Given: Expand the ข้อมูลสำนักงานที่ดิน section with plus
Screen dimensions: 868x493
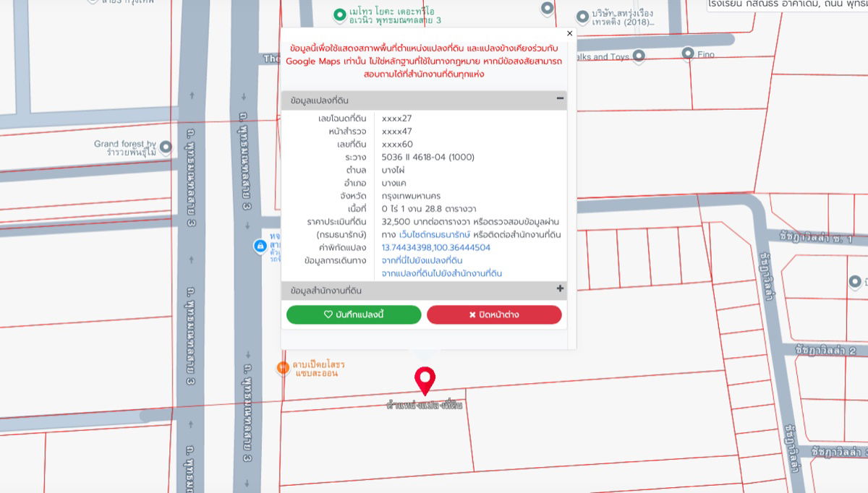Looking at the screenshot, I should 560,288.
